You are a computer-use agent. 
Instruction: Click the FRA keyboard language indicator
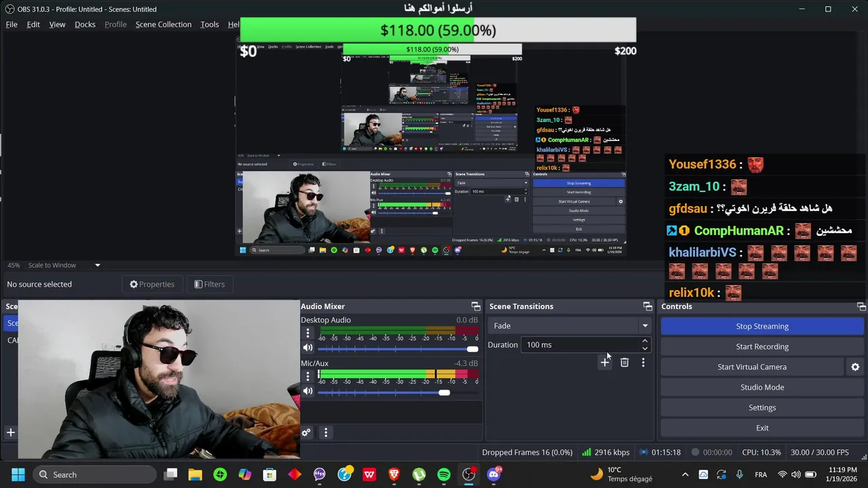click(761, 474)
